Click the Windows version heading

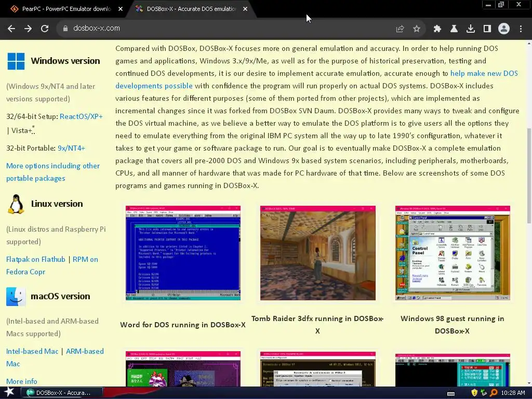click(65, 61)
